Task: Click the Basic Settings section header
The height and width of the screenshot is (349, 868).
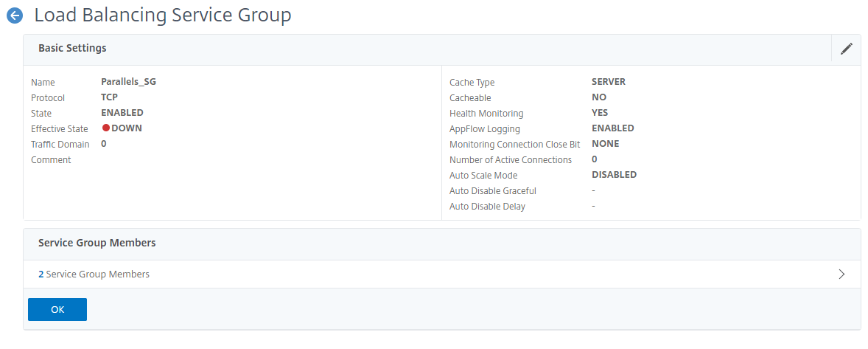Action: pos(72,49)
